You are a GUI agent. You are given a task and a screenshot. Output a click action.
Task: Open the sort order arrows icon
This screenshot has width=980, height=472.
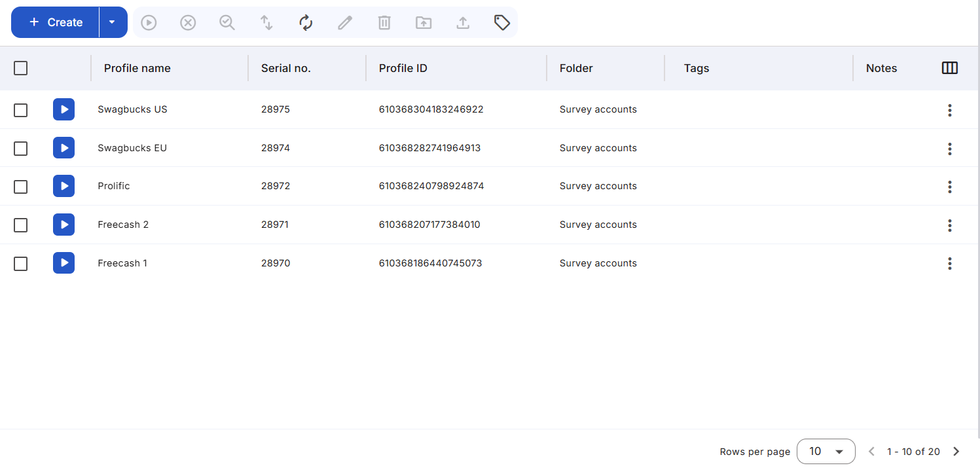click(266, 22)
